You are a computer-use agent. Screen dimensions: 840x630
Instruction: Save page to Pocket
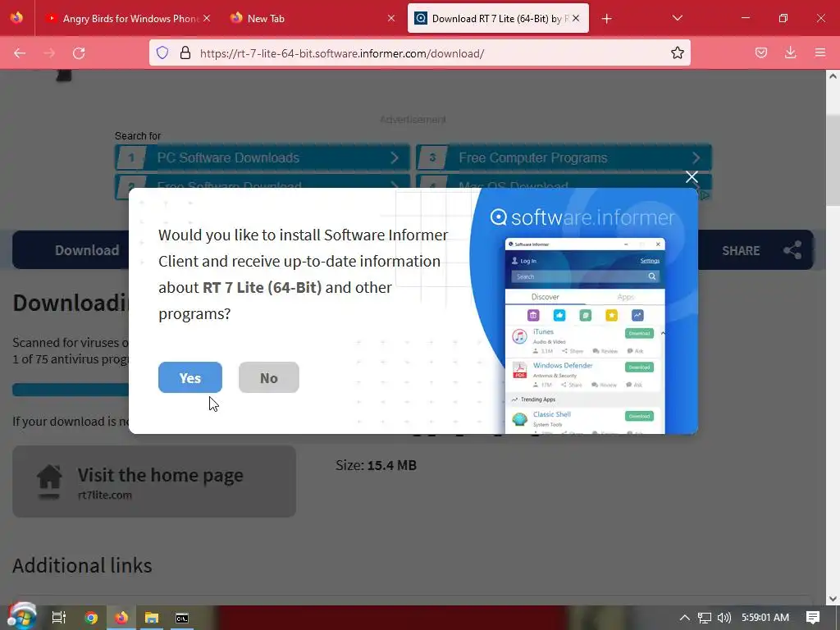(x=761, y=53)
